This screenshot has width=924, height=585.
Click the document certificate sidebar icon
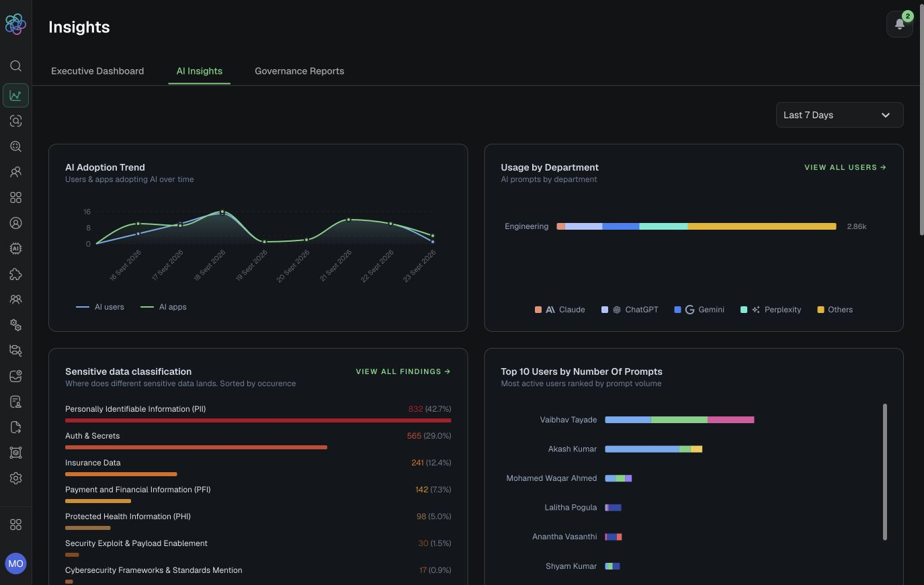(15, 402)
